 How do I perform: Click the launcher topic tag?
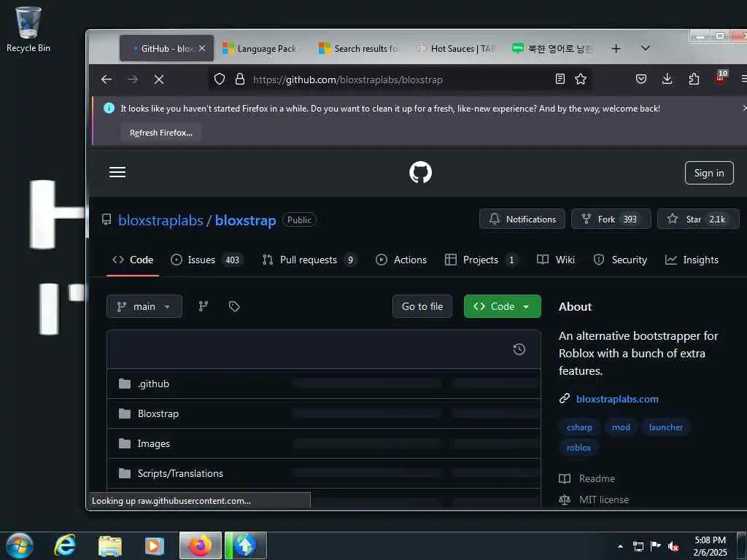[665, 427]
